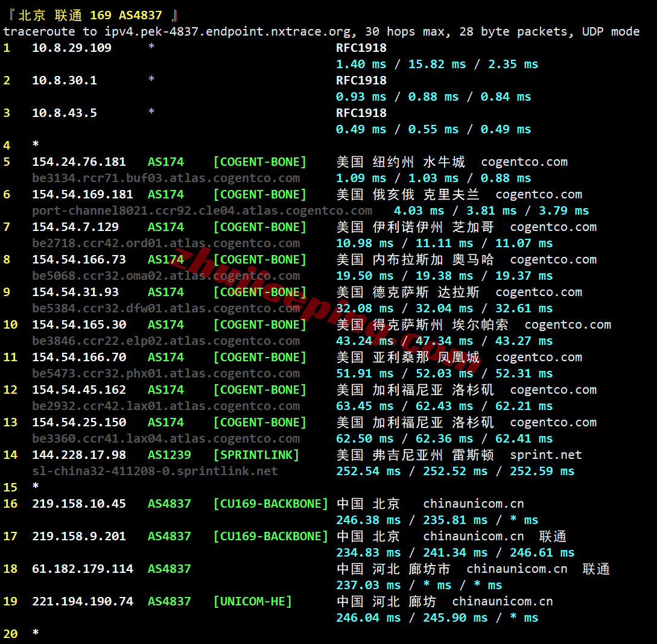Select IP address 154.54.31.93
The image size is (657, 644).
pyautogui.click(x=75, y=292)
